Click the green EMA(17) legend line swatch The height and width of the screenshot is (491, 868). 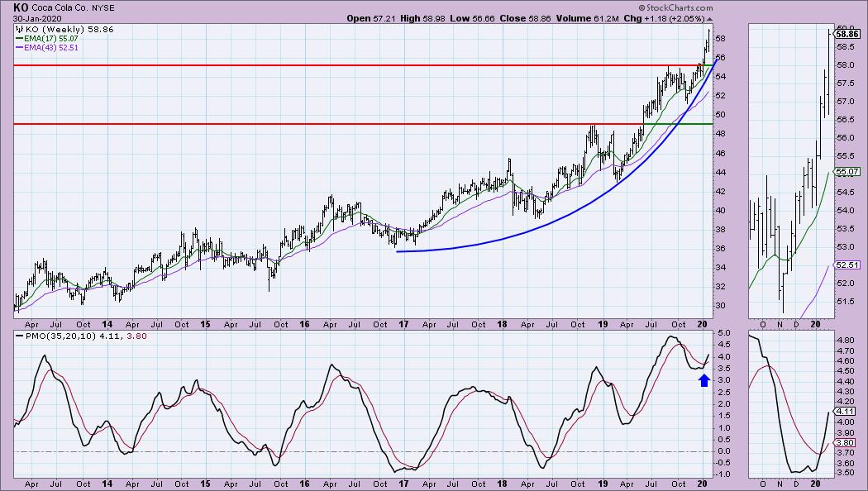(x=19, y=39)
